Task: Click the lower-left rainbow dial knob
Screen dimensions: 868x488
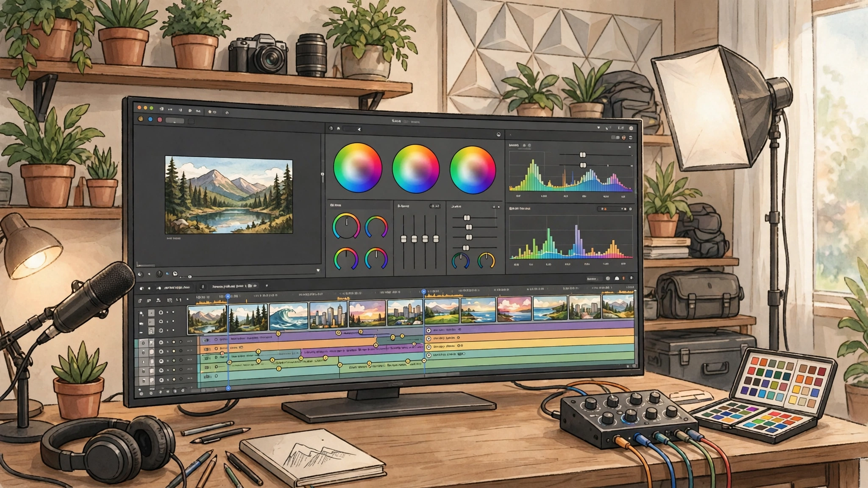Action: pyautogui.click(x=346, y=259)
